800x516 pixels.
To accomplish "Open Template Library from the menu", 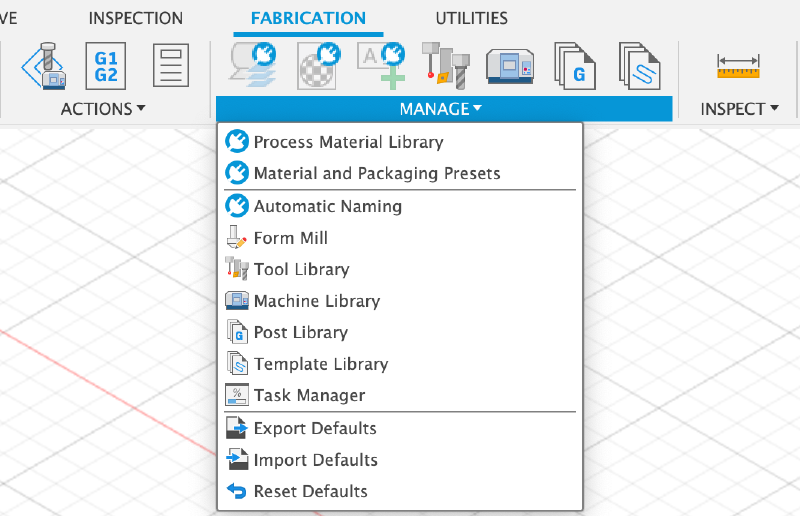I will [x=400, y=364].
